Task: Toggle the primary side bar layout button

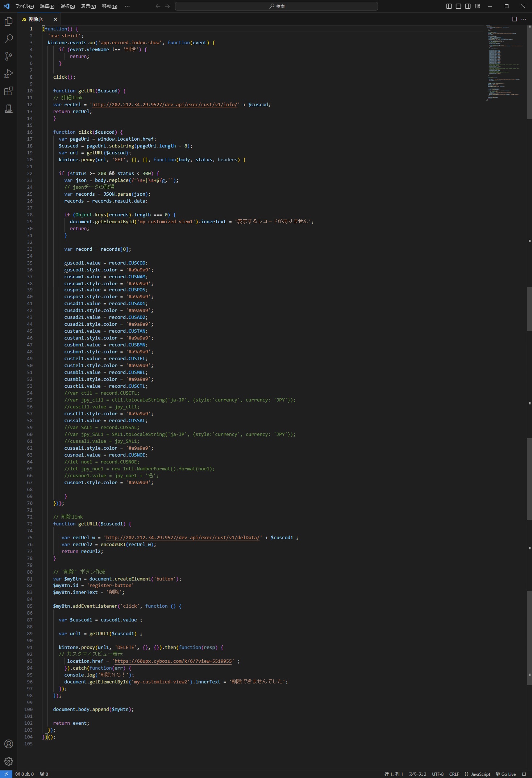Action: (449, 6)
